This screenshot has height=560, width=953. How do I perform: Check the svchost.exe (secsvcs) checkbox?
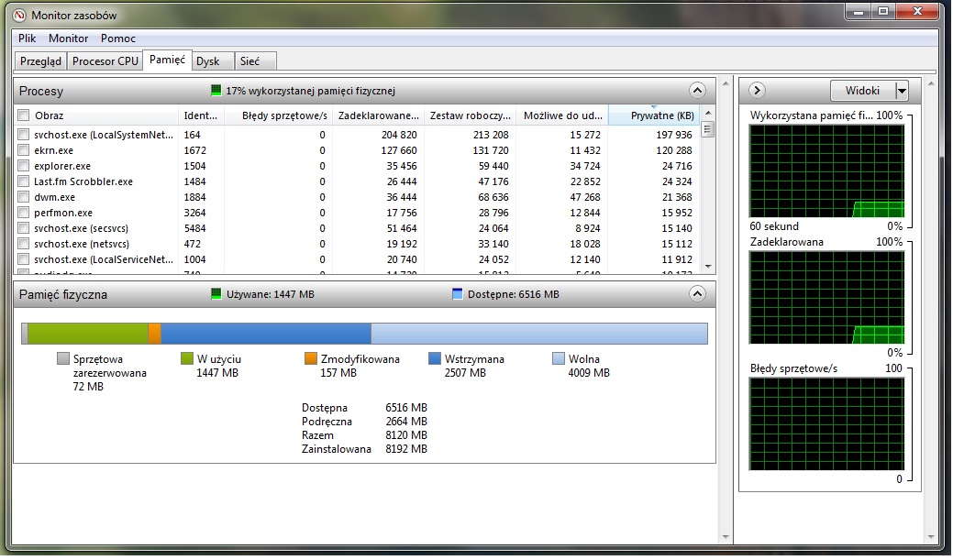pos(24,228)
